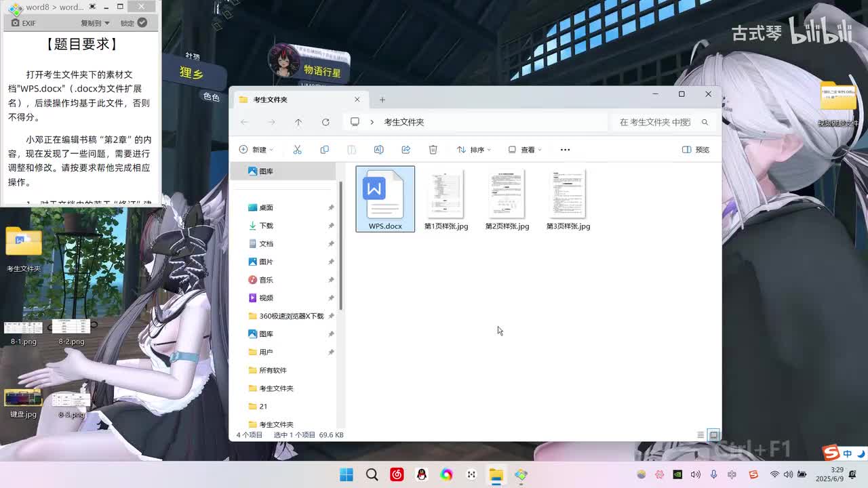Image resolution: width=868 pixels, height=488 pixels.
Task: Click the microphone tray icon
Action: pos(714,474)
